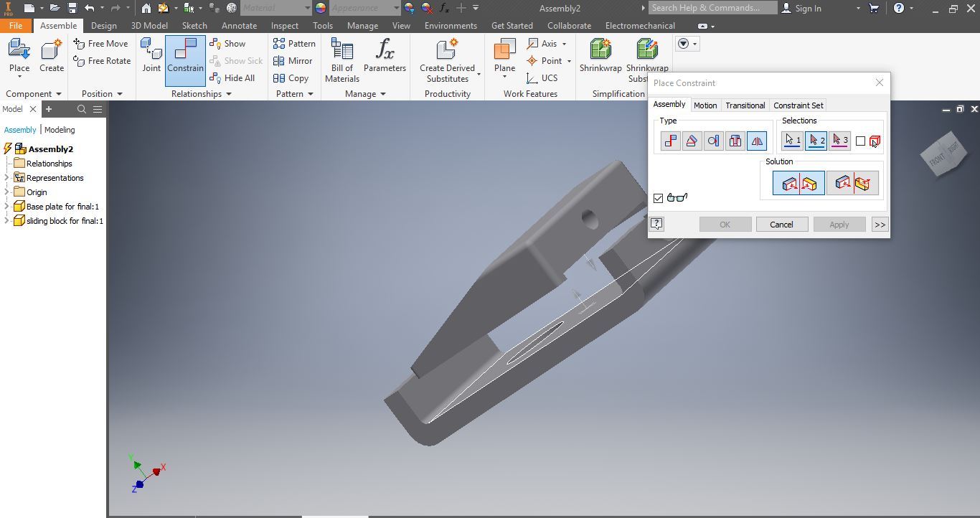This screenshot has height=518, width=980.
Task: Select the Free Rotate tool
Action: point(103,61)
